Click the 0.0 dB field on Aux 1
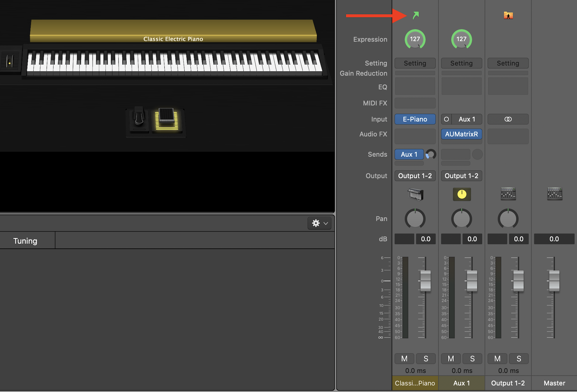This screenshot has width=577, height=392. coord(472,239)
